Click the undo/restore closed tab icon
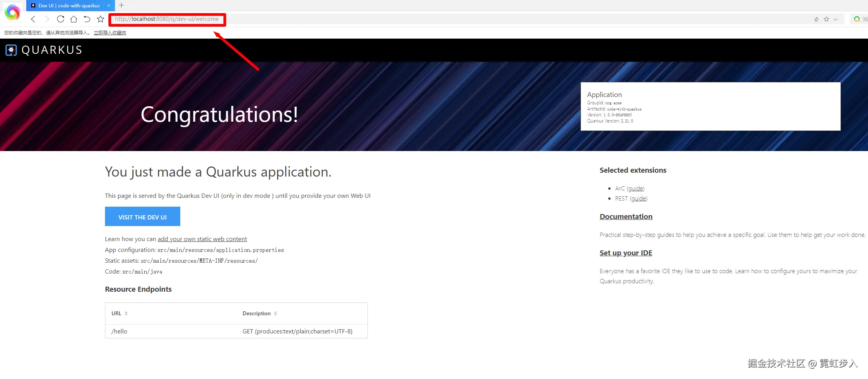Image resolution: width=868 pixels, height=379 pixels. pyautogui.click(x=87, y=19)
